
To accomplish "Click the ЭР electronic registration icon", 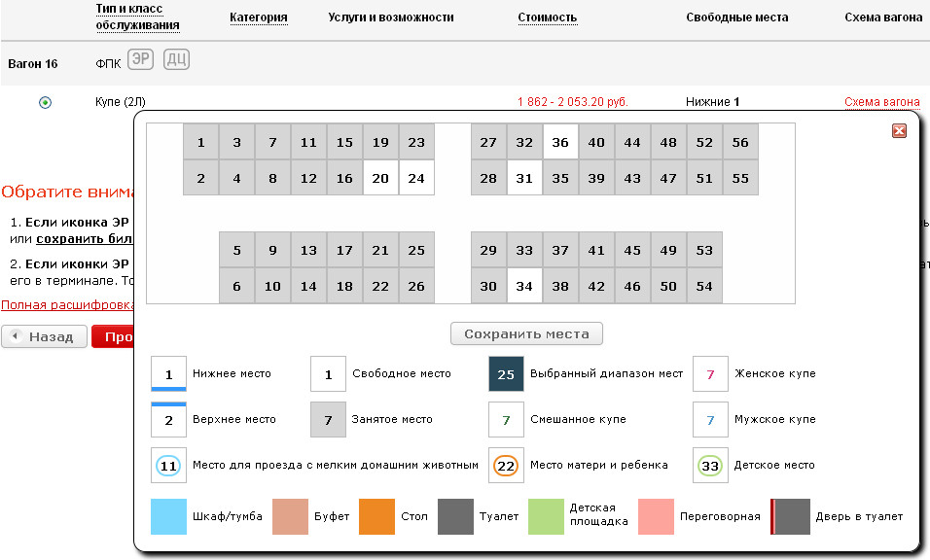I will click(x=141, y=60).
